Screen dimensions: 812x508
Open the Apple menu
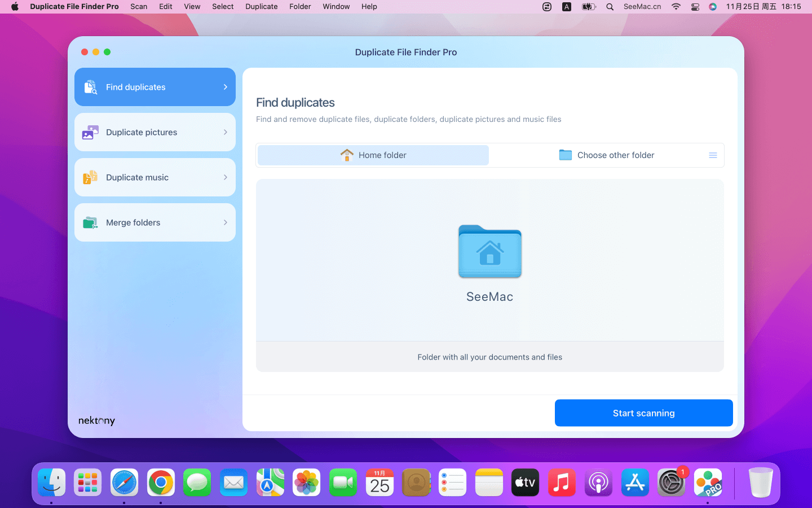point(15,7)
